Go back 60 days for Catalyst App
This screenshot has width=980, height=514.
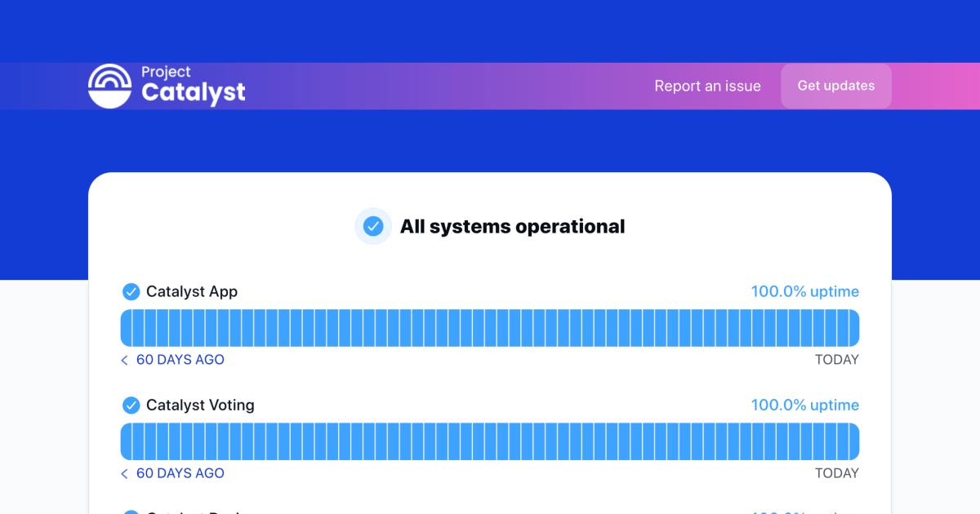pos(172,360)
